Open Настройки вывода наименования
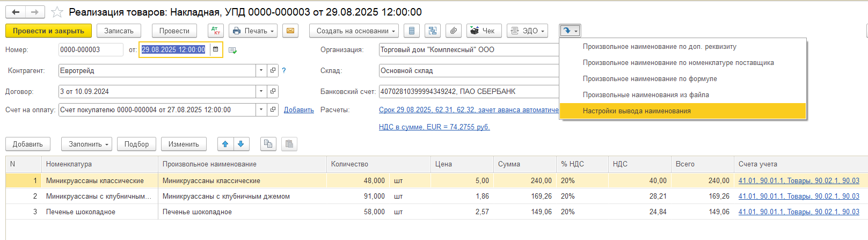This screenshot has height=240, width=868. 683,111
